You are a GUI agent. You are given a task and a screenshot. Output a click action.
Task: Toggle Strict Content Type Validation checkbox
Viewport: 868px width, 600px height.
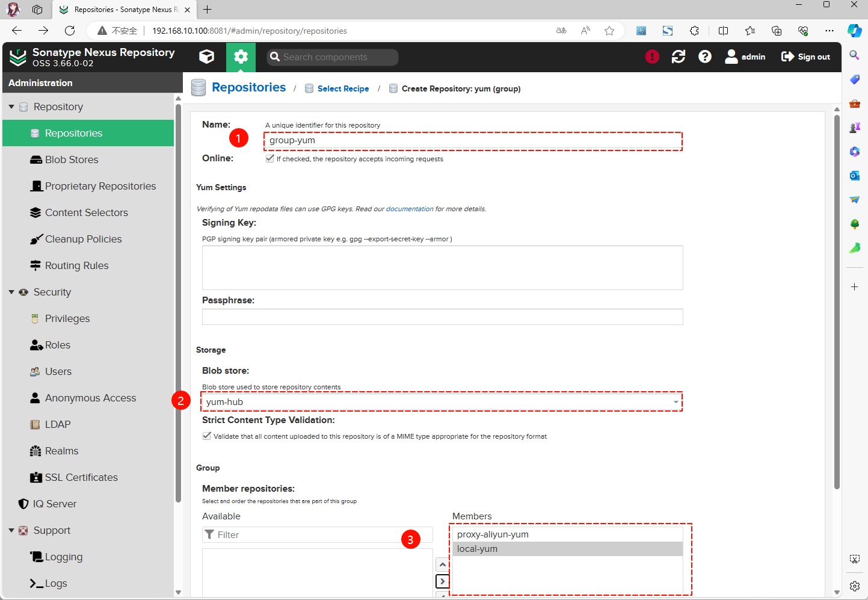[x=207, y=436]
